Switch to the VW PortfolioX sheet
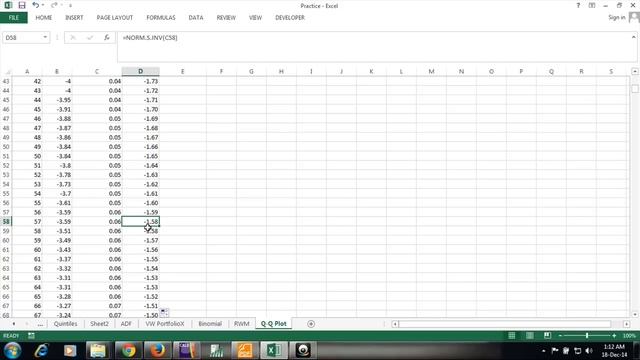The height and width of the screenshot is (360, 640). tap(165, 324)
